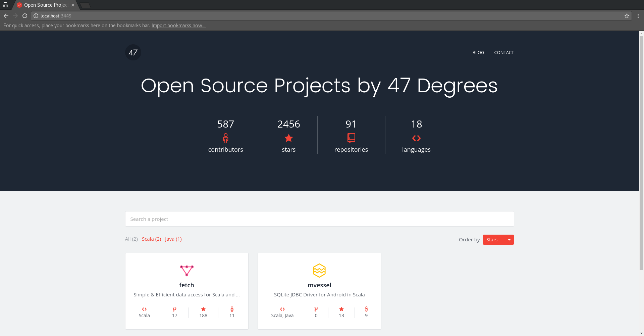This screenshot has width=644, height=336.
Task: Click the page vertical scrollbar thumb
Action: pos(641,153)
